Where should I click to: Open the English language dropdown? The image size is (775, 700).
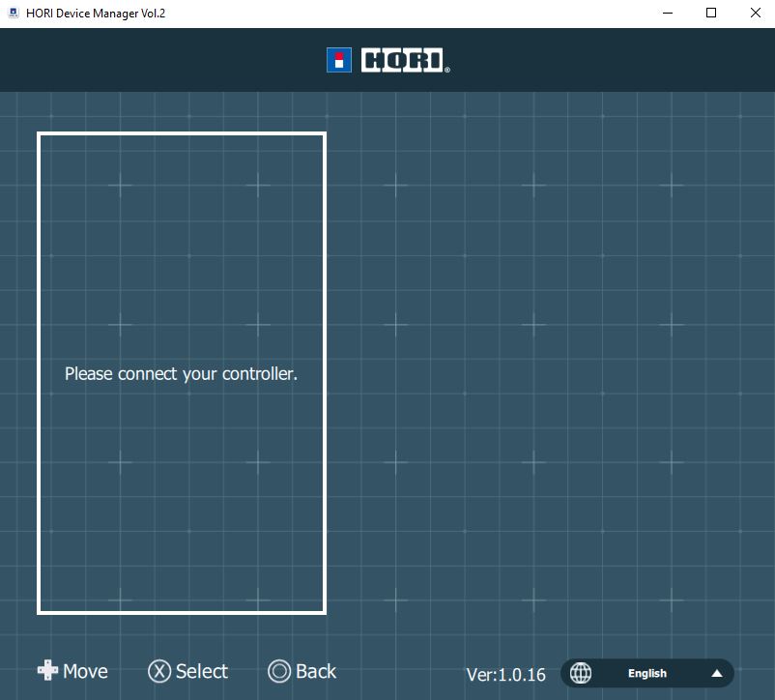pyautogui.click(x=647, y=673)
